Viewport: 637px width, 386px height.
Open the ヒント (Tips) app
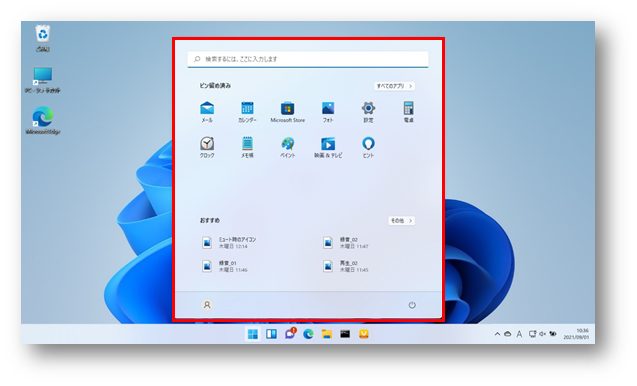point(368,147)
